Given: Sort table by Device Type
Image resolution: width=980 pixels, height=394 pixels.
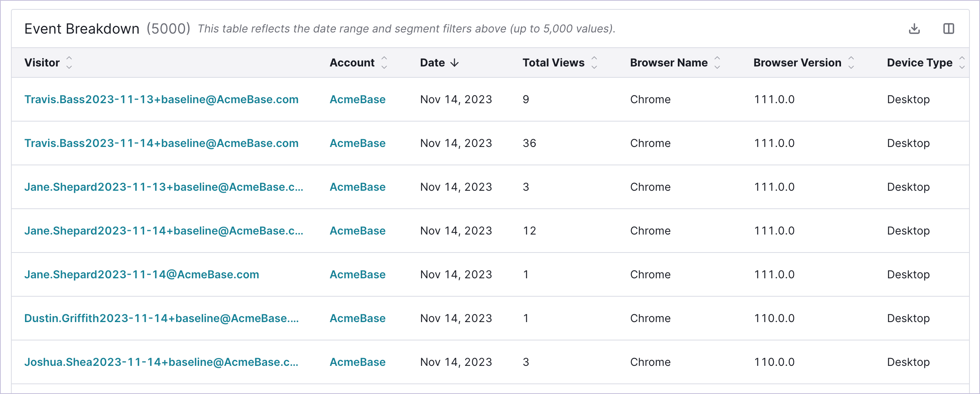Looking at the screenshot, I should point(962,63).
